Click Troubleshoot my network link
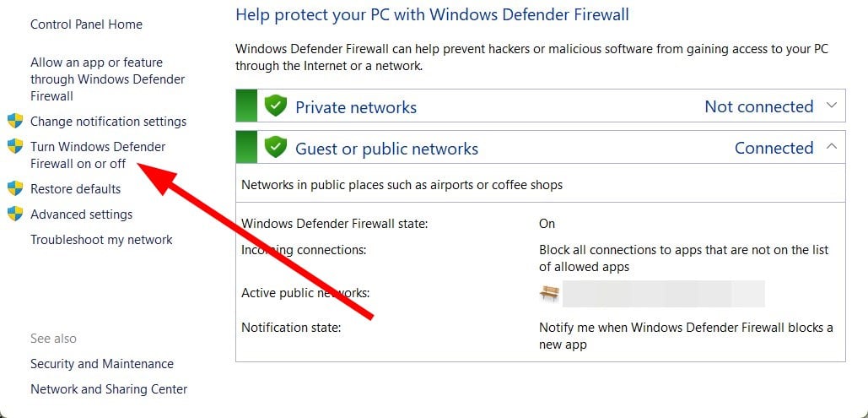The width and height of the screenshot is (868, 418). tap(101, 239)
